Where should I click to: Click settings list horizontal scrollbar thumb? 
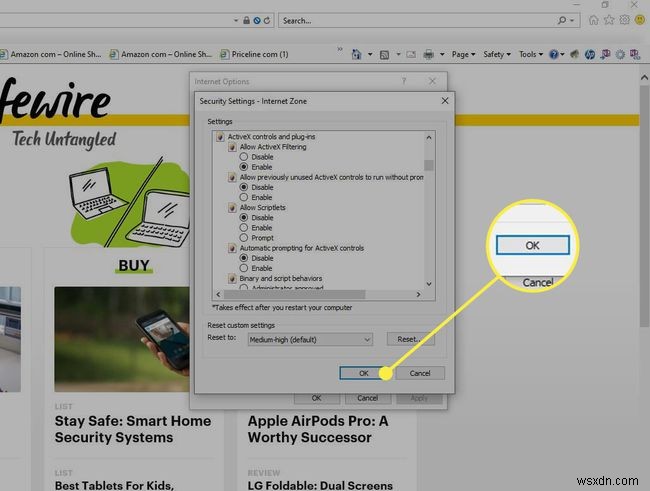point(294,294)
